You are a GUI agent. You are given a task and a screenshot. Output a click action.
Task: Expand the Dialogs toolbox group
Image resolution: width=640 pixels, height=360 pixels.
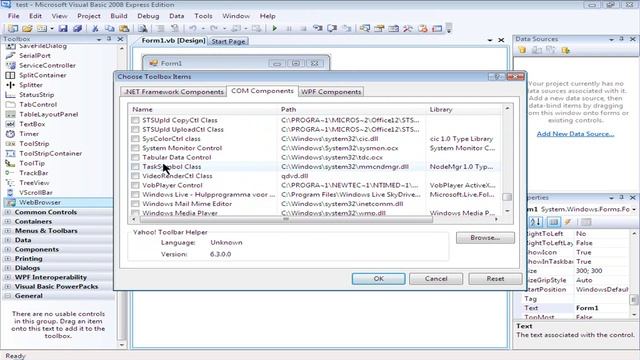7,268
